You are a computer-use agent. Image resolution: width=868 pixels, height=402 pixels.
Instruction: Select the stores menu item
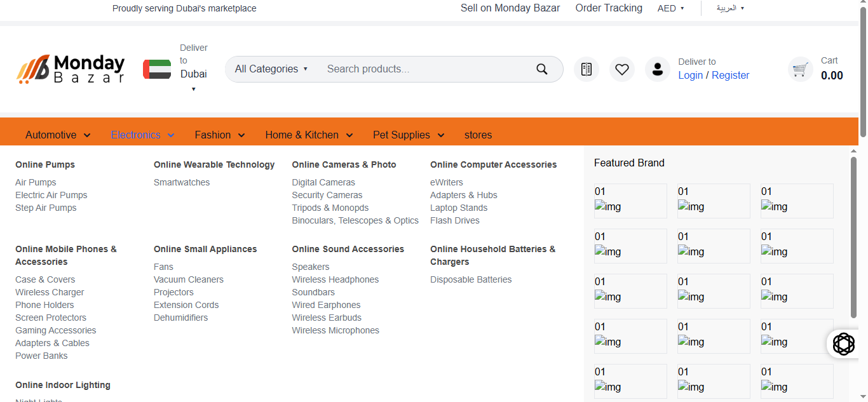[478, 135]
